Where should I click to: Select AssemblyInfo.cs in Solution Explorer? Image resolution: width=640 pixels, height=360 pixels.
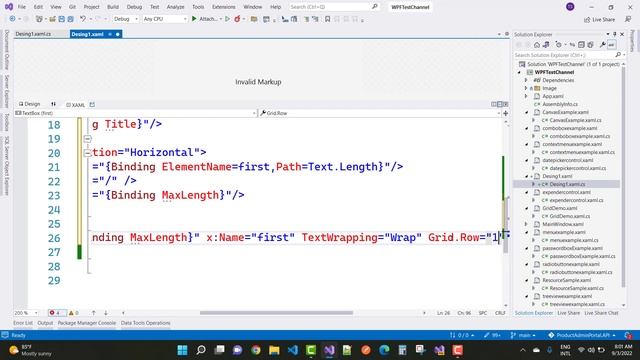click(x=560, y=104)
